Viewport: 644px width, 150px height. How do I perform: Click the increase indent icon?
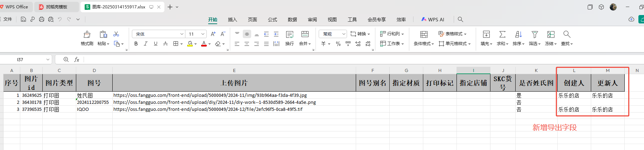tap(276, 34)
